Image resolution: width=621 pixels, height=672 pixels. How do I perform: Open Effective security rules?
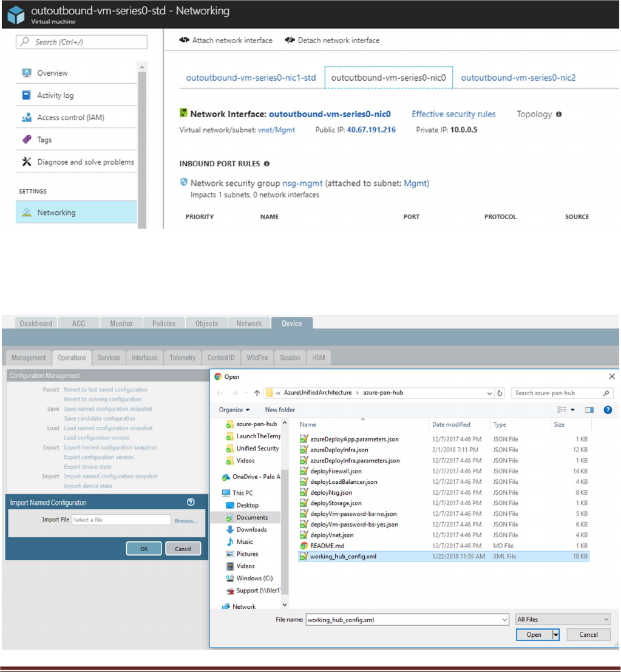453,114
